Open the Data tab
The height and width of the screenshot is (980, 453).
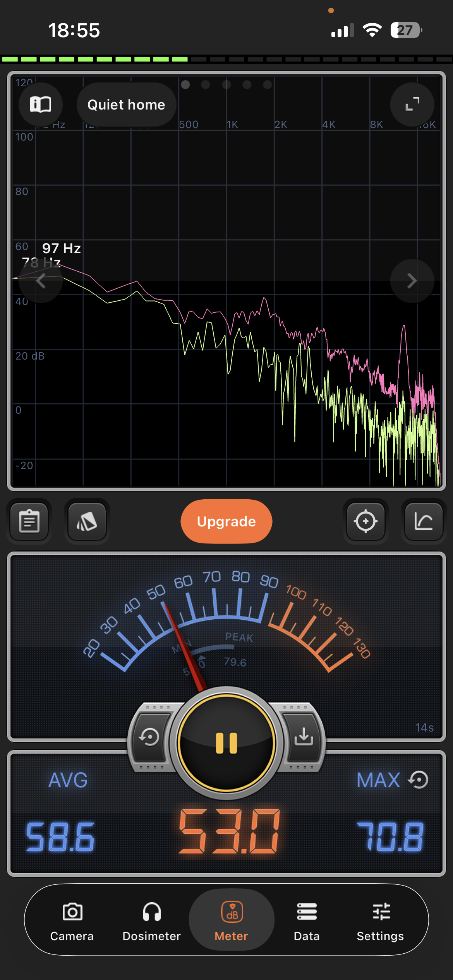point(307,920)
